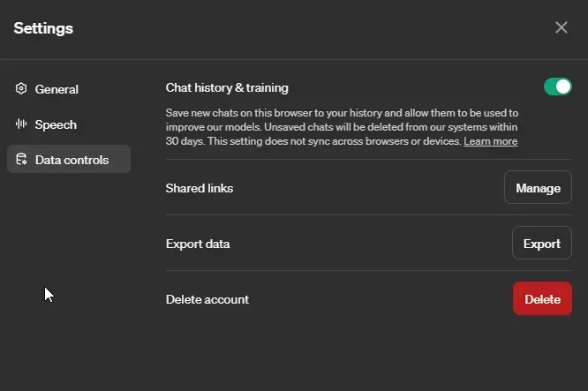
Task: Click the Chat history & training label
Action: click(x=227, y=87)
